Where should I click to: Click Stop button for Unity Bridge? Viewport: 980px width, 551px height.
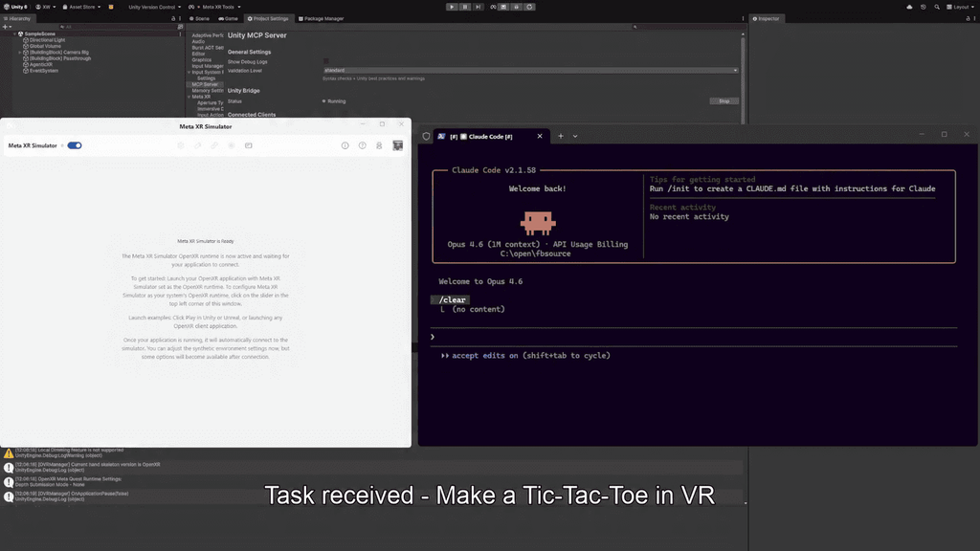pos(724,101)
